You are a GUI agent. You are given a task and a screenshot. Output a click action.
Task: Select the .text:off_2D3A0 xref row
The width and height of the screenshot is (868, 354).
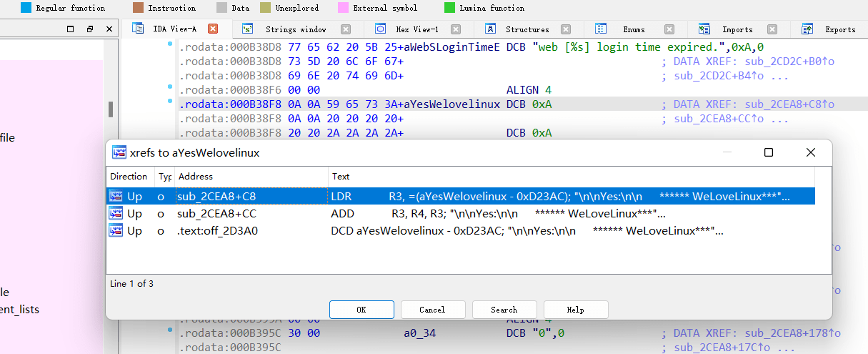(x=461, y=230)
